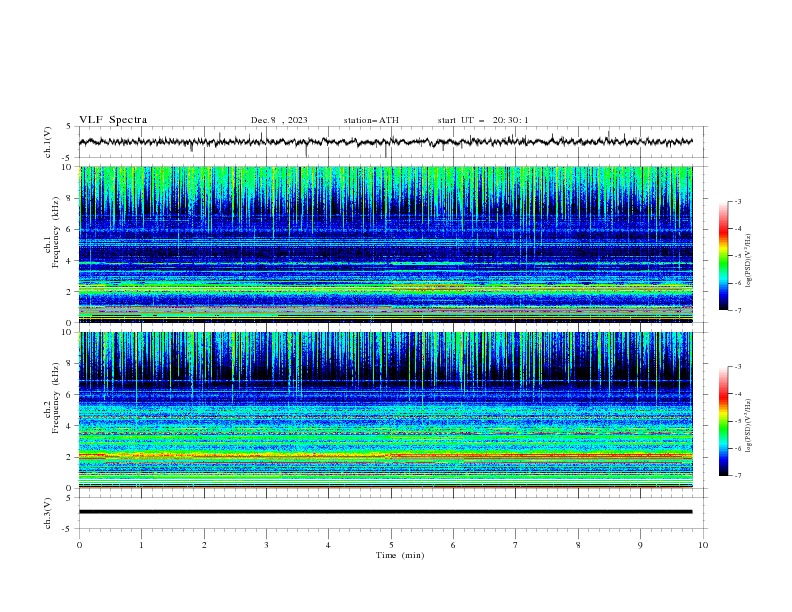Click time axis end tick label "10"
The height and width of the screenshot is (612, 792).
703,545
